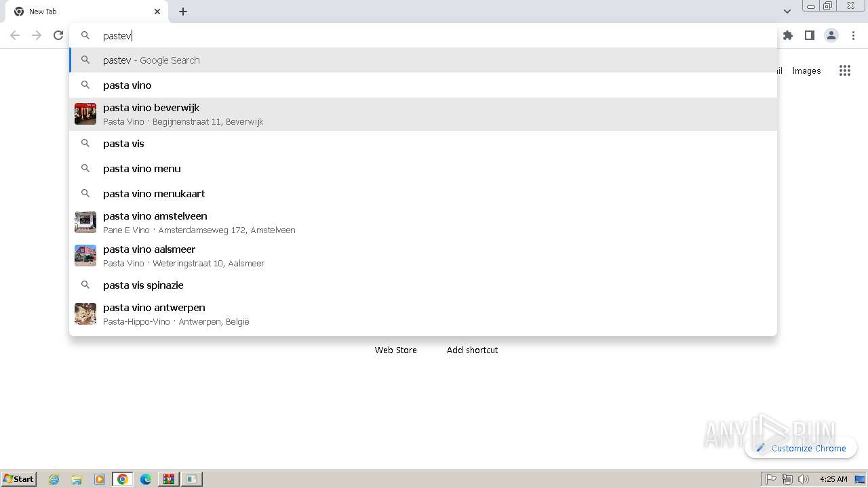
Task: Choose 'pasta vino menu' suggestion
Action: (x=423, y=169)
